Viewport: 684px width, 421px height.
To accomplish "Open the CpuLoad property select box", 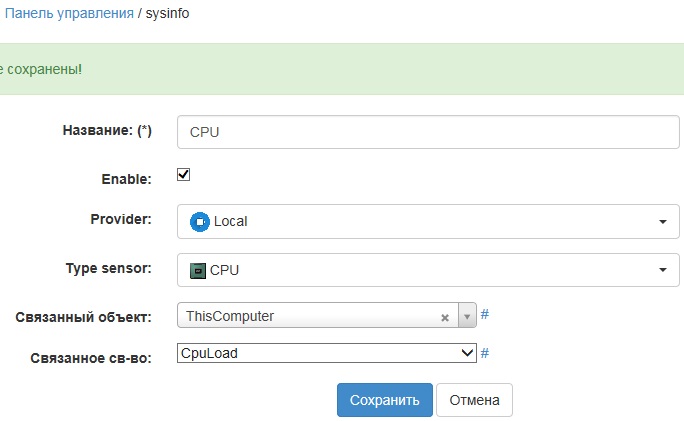I will tap(326, 353).
